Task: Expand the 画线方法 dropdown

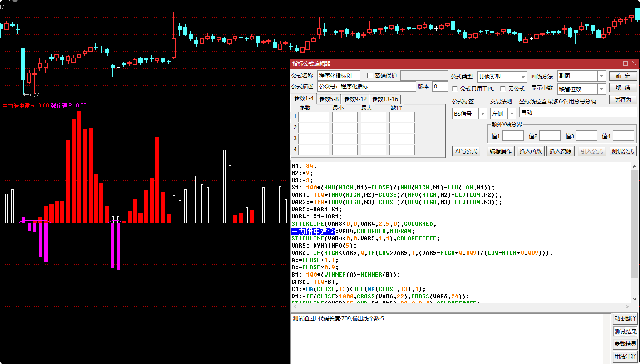Action: click(601, 76)
